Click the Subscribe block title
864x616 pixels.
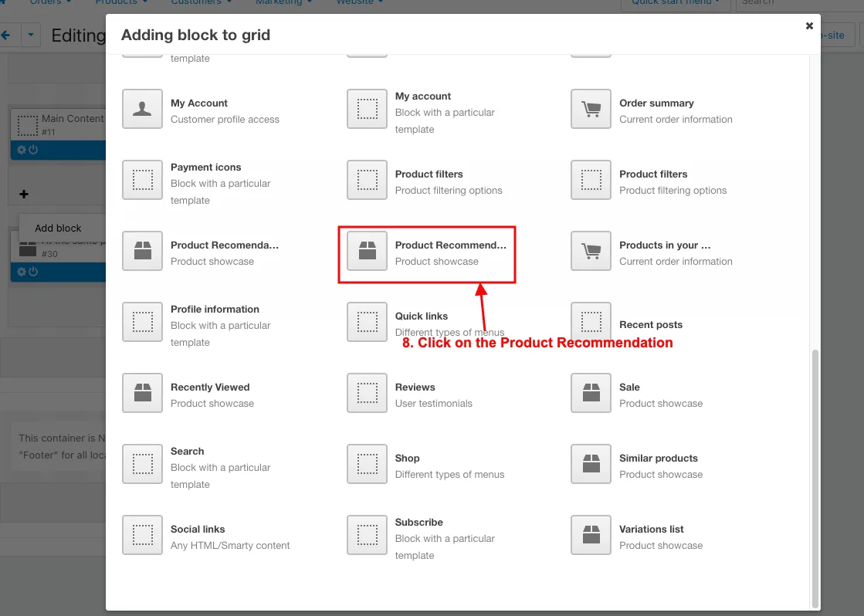click(x=418, y=523)
